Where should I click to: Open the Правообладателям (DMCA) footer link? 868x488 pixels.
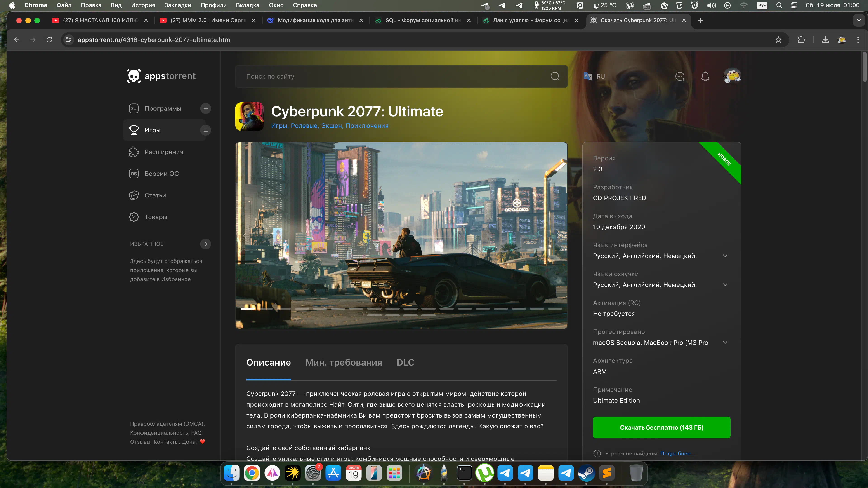(x=167, y=424)
